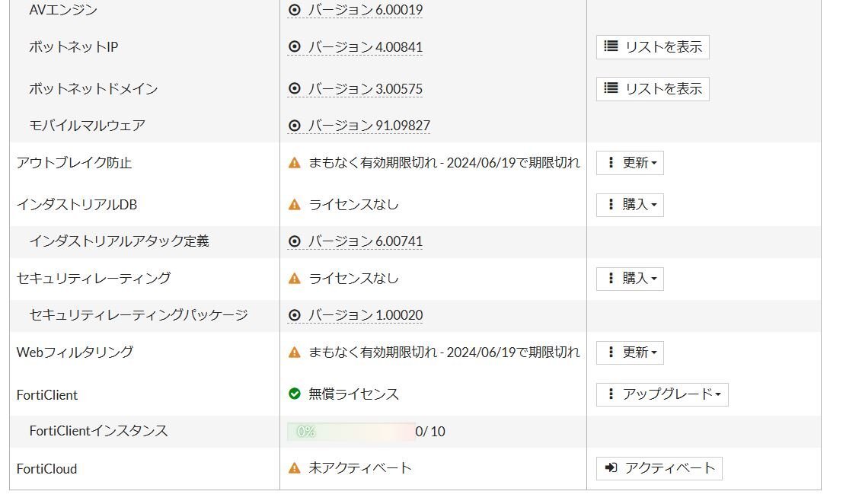862x504 pixels.
Task: Click the warning icon beside アウトブレイク防止 status
Action: point(295,163)
